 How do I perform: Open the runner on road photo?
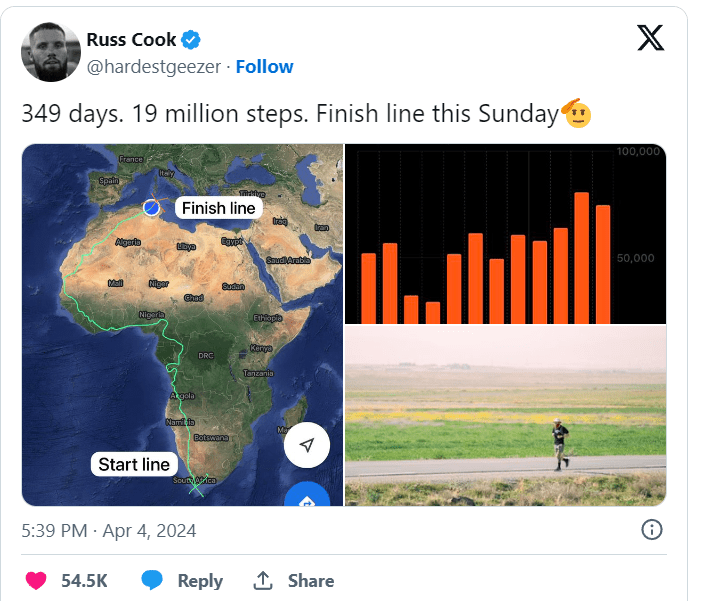click(x=505, y=415)
